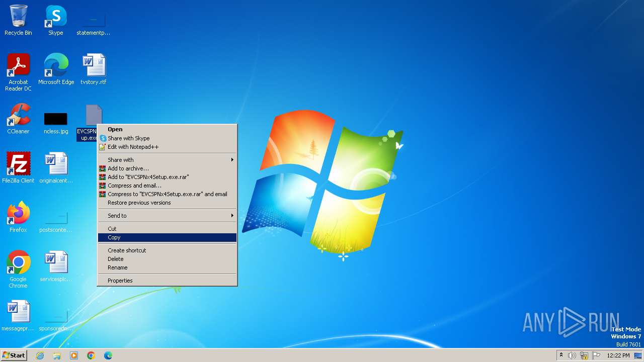Screen dimensions: 644x362
Task: Select the servicespic... document icon
Action: 56,266
